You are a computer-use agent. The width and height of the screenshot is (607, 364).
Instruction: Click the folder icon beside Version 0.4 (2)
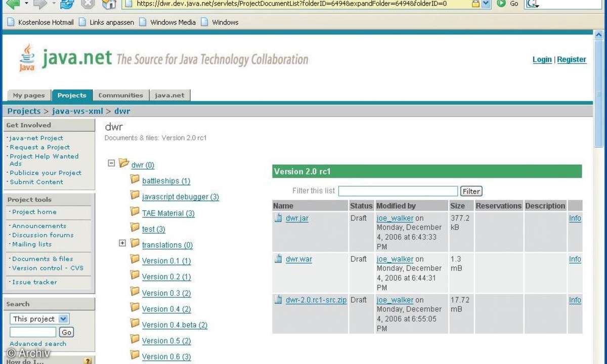(x=135, y=307)
